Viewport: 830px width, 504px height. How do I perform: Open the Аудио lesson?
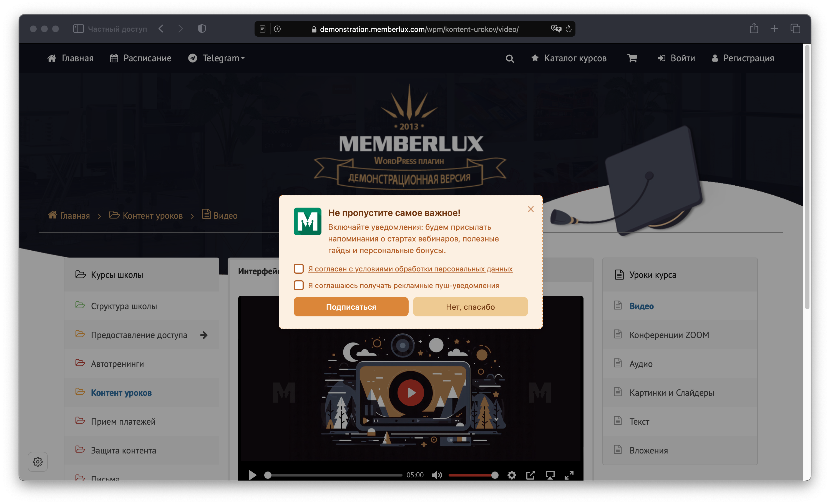pyautogui.click(x=680, y=364)
